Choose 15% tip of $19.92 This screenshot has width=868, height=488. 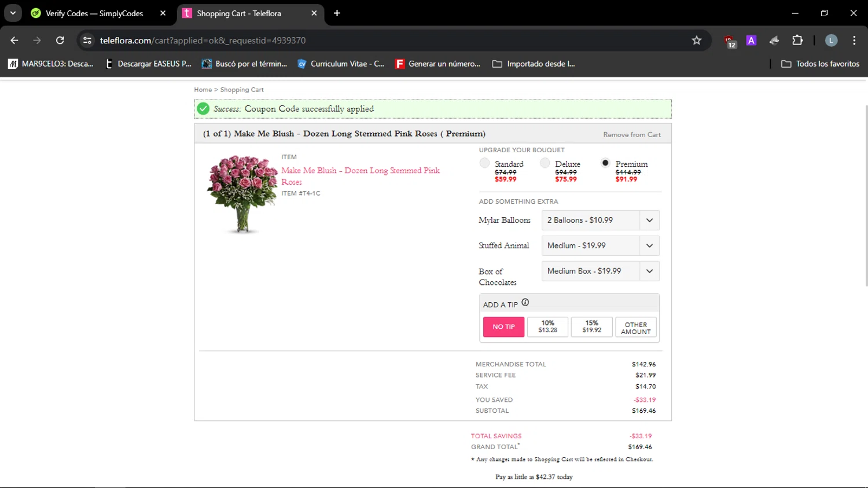(591, 327)
